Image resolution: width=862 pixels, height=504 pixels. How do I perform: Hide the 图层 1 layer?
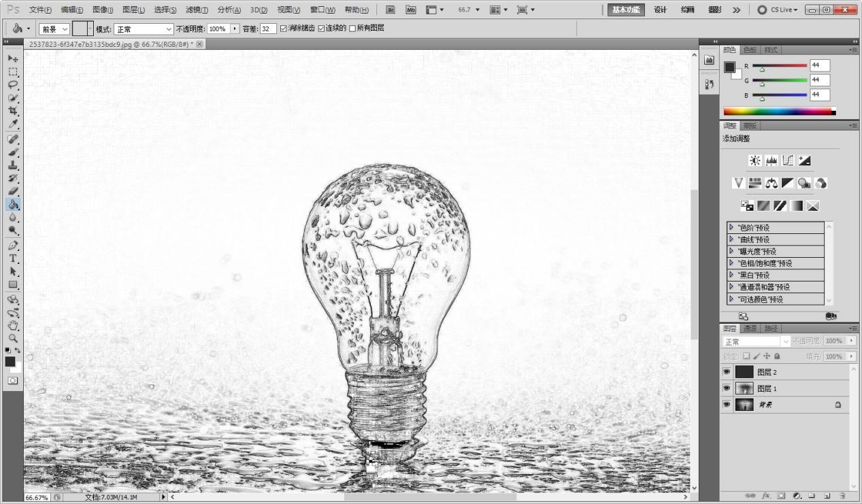click(x=726, y=388)
